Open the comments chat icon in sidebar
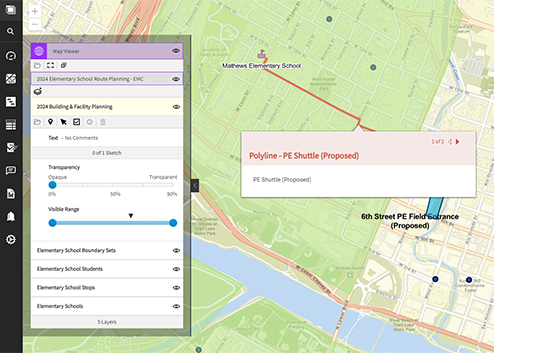534x363 pixels. 11,170
